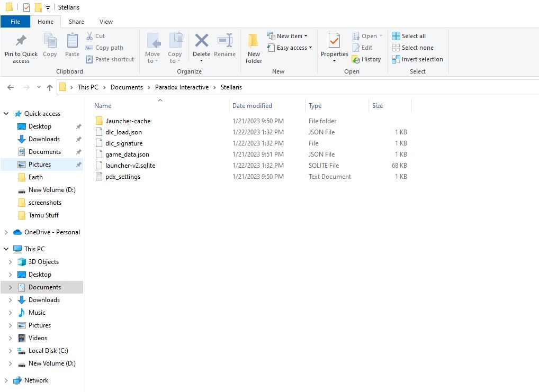
Task: Switch to the View ribbon tab
Action: (106, 22)
